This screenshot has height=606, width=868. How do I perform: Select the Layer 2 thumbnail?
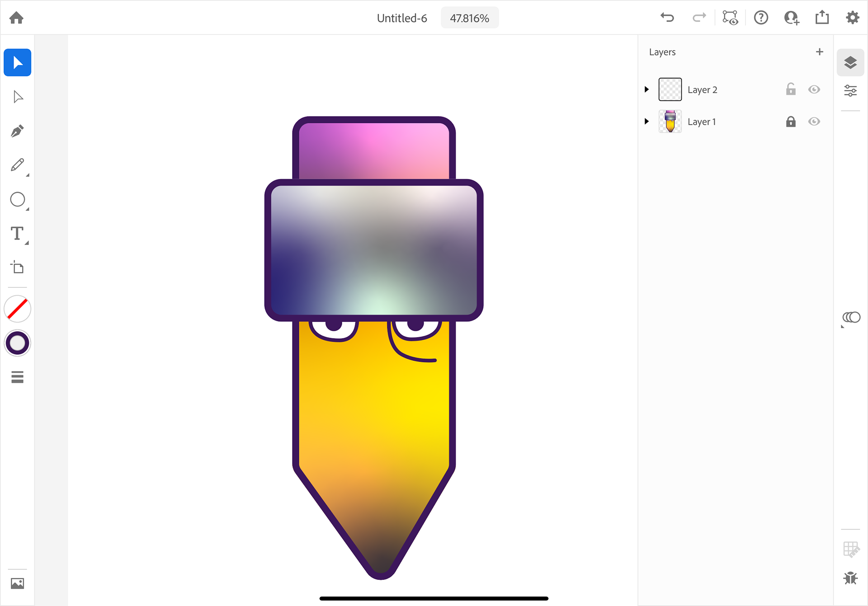(x=670, y=89)
